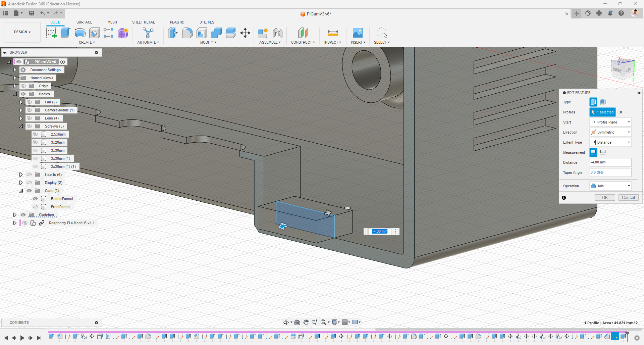The image size is (644, 345).
Task: Toggle visibility of the 2.5x6mm screw
Action: tap(35, 134)
